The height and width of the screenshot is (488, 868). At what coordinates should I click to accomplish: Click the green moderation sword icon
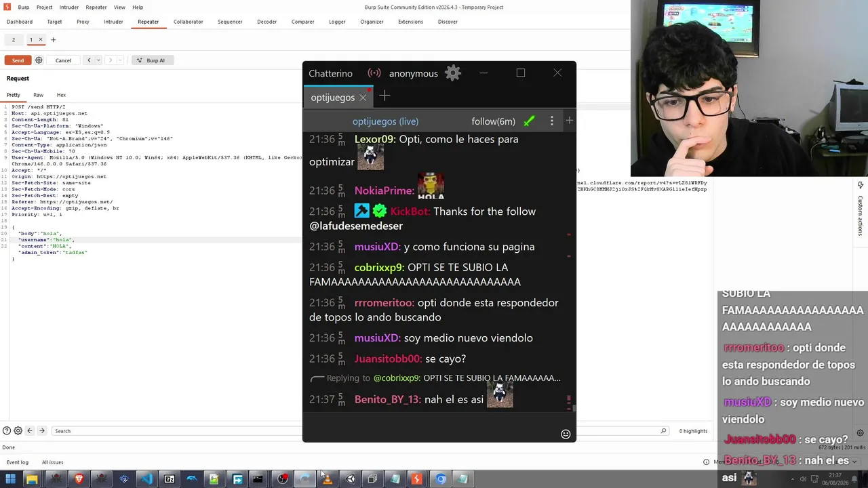(529, 121)
